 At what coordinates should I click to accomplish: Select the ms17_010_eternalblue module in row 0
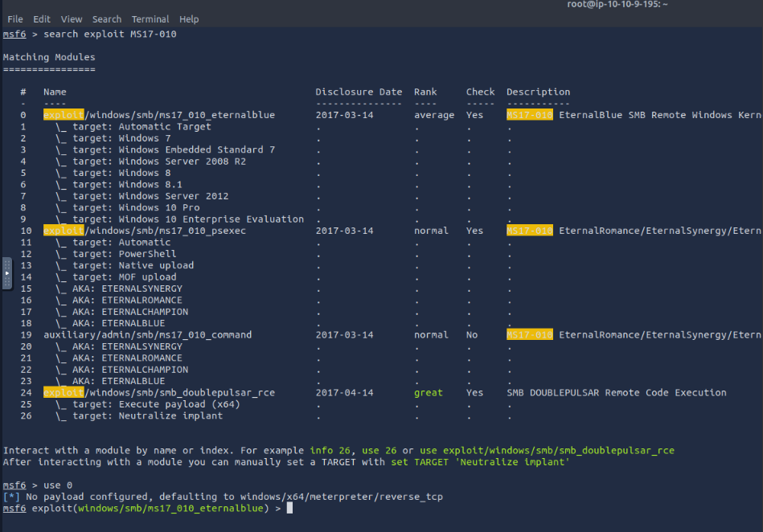click(159, 115)
